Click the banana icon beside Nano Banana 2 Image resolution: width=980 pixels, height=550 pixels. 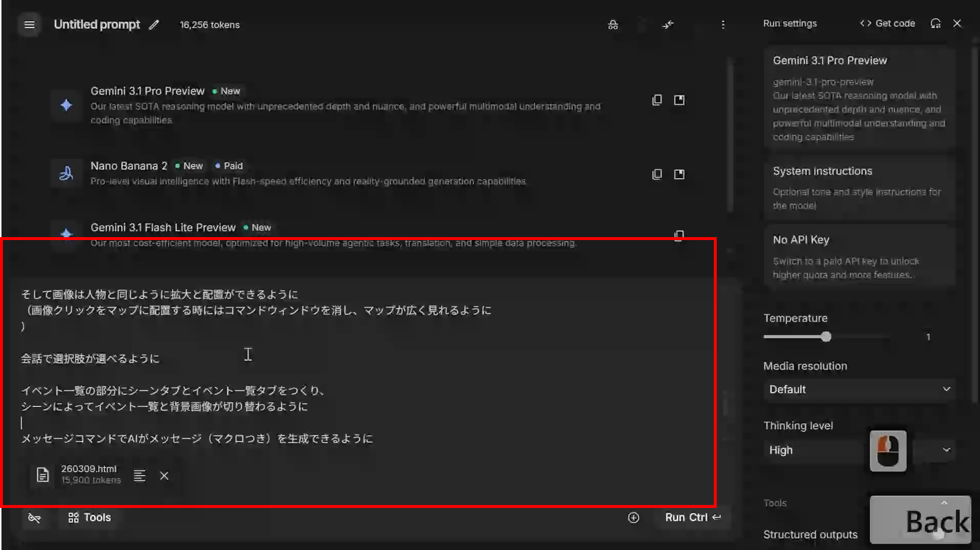[66, 173]
